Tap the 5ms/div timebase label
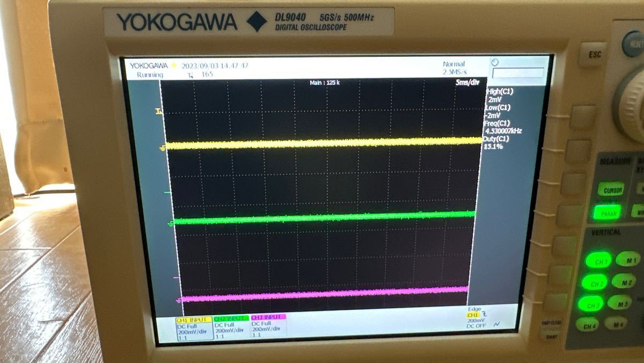Viewport: 644px width, 363px height. tap(467, 83)
